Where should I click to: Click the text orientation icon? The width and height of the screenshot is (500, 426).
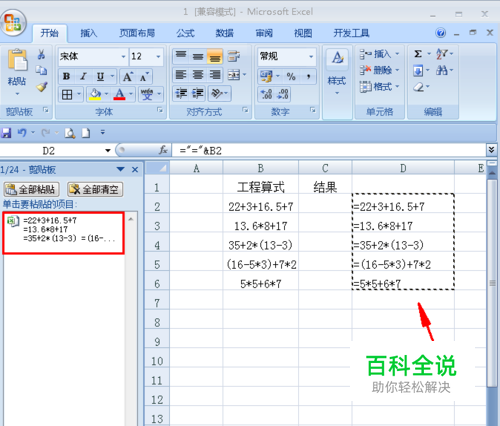[217, 93]
